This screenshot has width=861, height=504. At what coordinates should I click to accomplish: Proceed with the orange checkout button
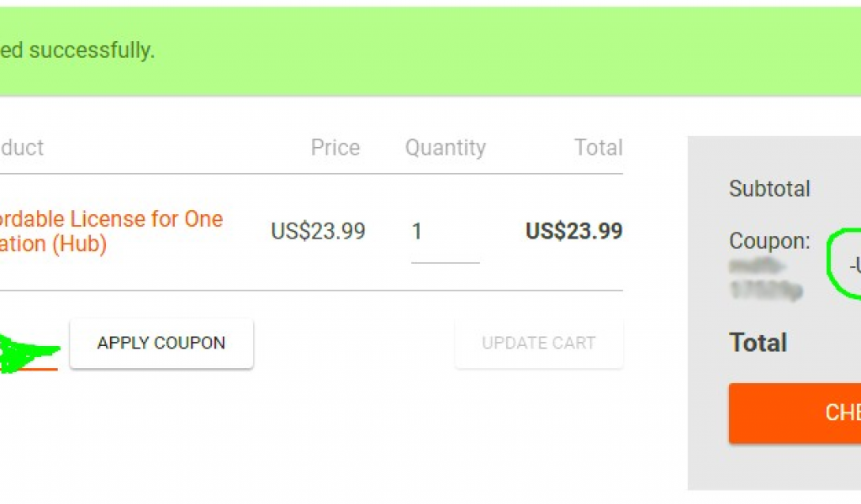tap(795, 413)
